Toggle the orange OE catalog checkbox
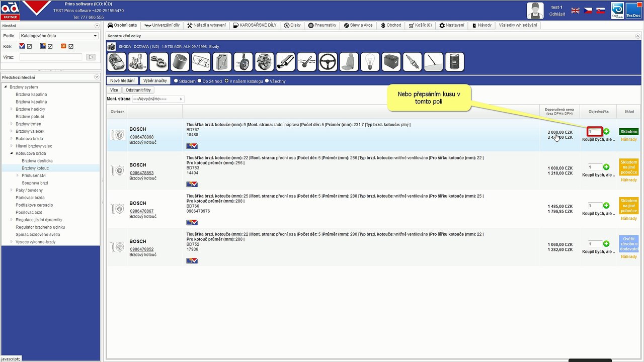 point(71,46)
